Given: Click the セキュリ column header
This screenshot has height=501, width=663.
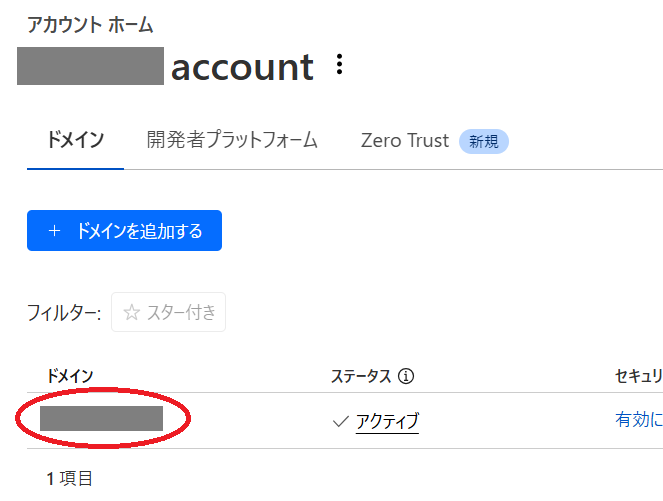Looking at the screenshot, I should [x=638, y=375].
